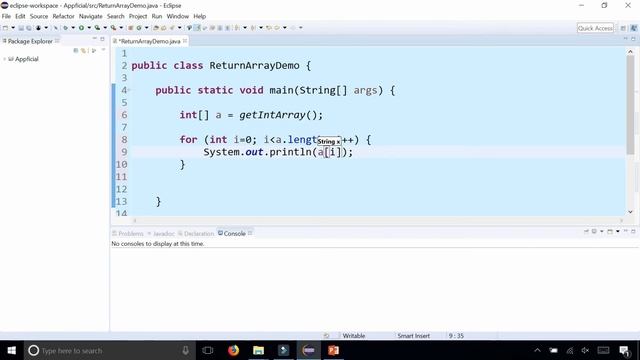Click the New Java Package icon
The image size is (640, 360).
click(131, 28)
